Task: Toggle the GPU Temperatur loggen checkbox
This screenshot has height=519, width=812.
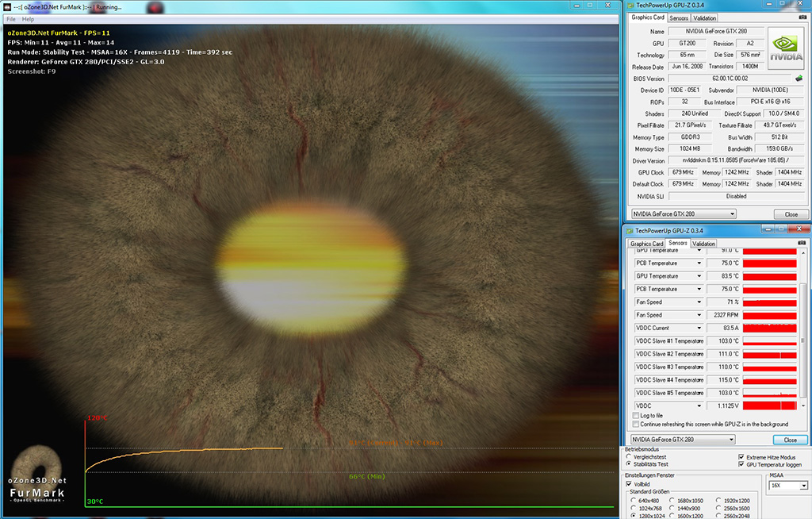Action: coord(741,464)
